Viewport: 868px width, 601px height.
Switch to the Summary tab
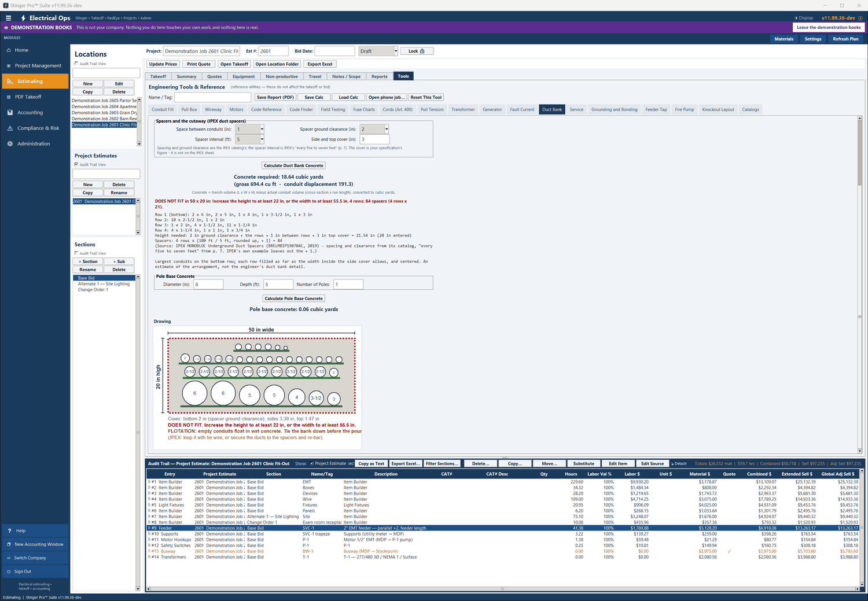[186, 76]
